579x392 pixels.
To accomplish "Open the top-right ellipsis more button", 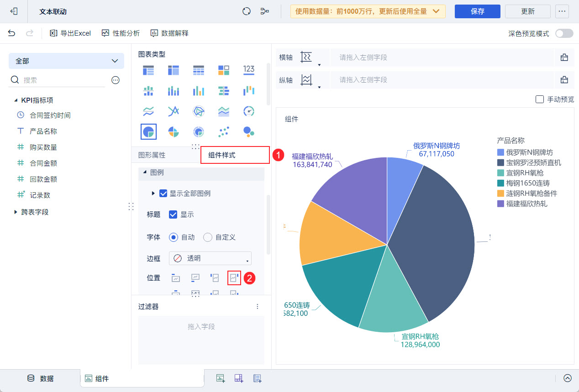I will 562,11.
